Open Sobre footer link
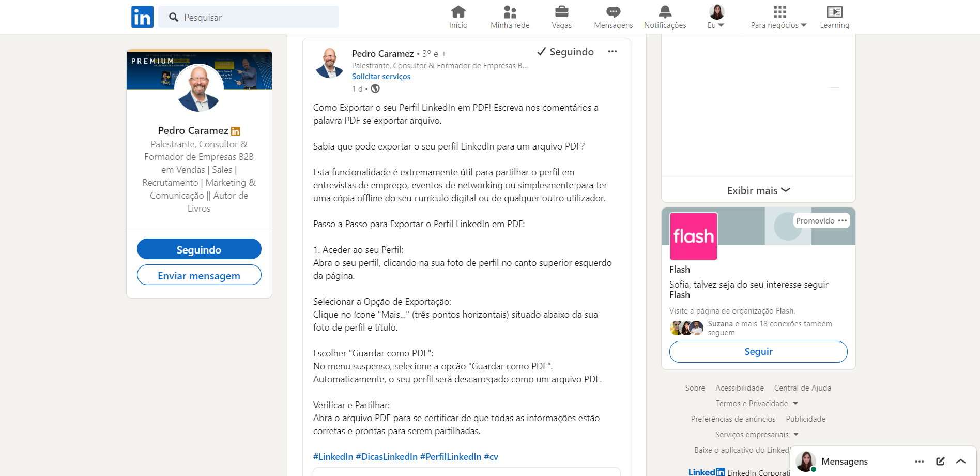 point(695,388)
